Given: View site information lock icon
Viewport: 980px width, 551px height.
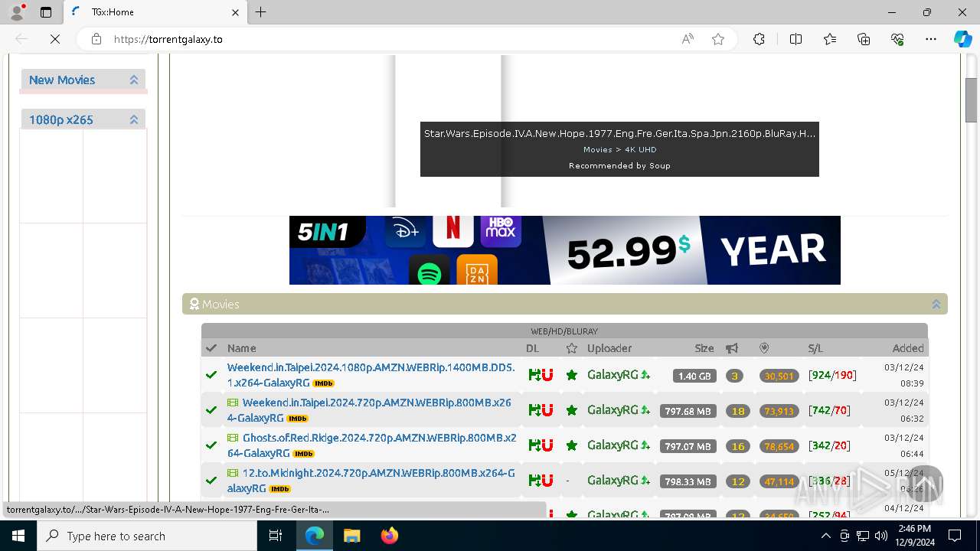Looking at the screenshot, I should 96,39.
